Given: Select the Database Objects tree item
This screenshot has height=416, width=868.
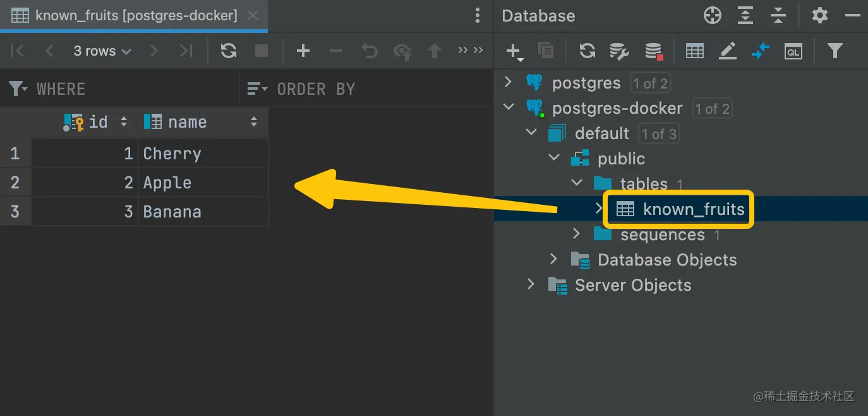Looking at the screenshot, I should coord(667,260).
